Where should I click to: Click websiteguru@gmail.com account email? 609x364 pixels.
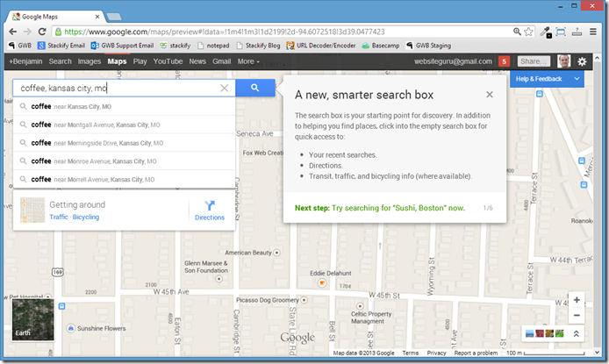453,61
